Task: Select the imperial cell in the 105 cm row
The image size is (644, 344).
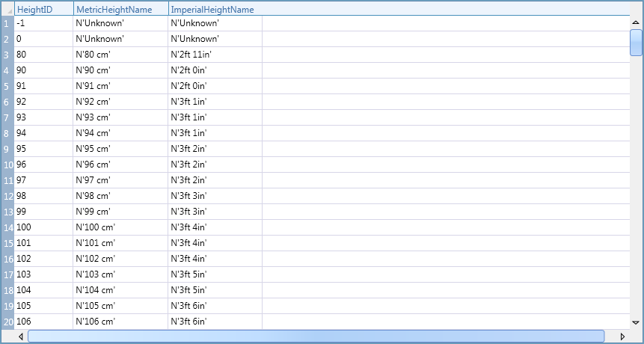Action: pos(215,306)
